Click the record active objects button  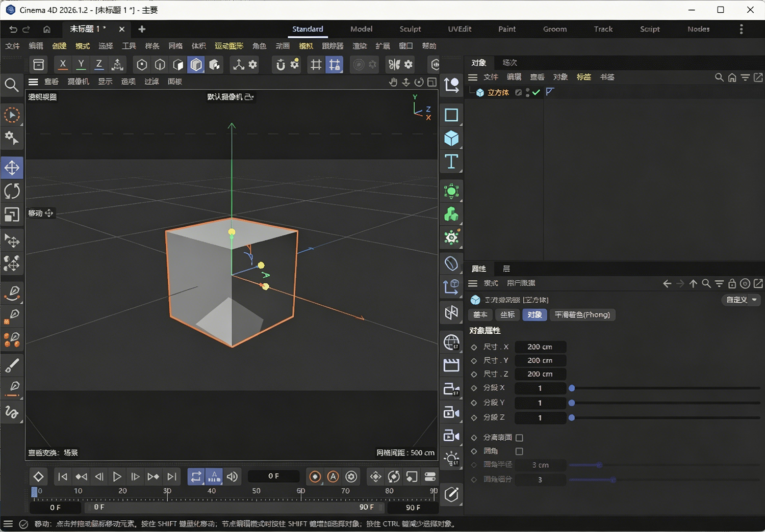(x=315, y=476)
